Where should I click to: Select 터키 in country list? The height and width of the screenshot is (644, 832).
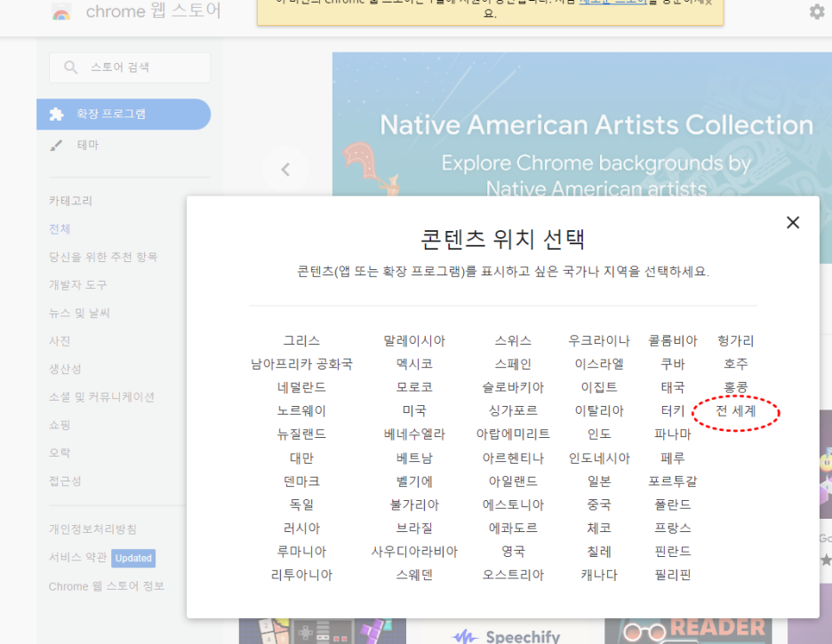point(673,410)
